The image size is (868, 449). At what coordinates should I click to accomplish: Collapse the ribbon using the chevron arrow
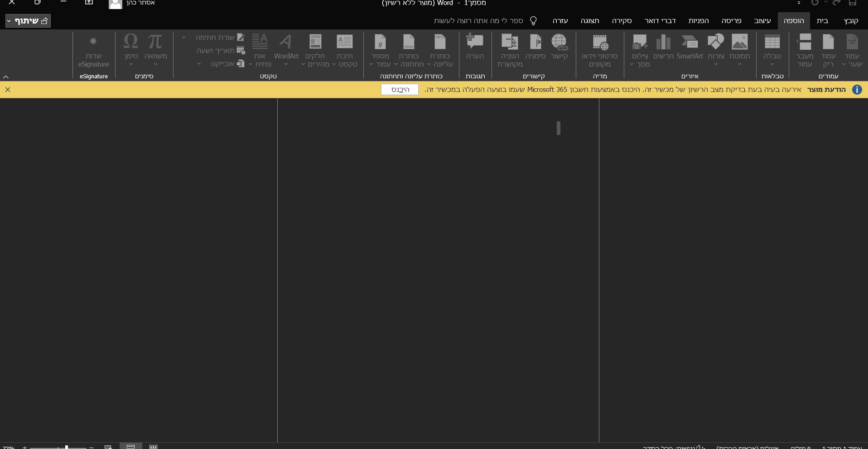(6, 76)
